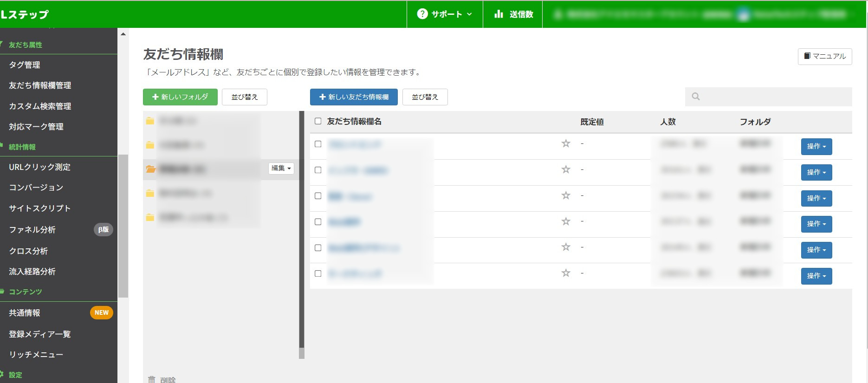868x383 pixels.
Task: Click the sidebar scrollbar up arrow
Action: pyautogui.click(x=123, y=34)
